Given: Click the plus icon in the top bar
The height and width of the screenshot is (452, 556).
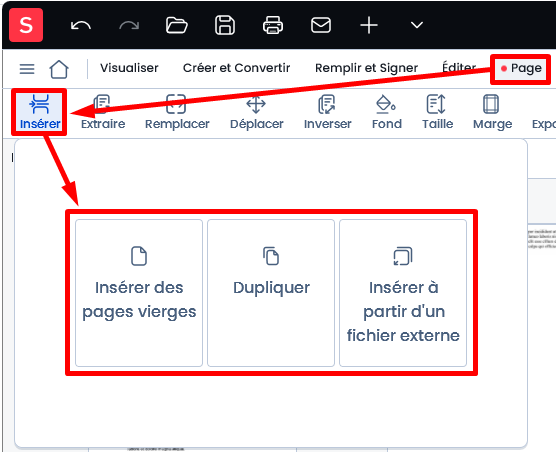Looking at the screenshot, I should pyautogui.click(x=369, y=25).
